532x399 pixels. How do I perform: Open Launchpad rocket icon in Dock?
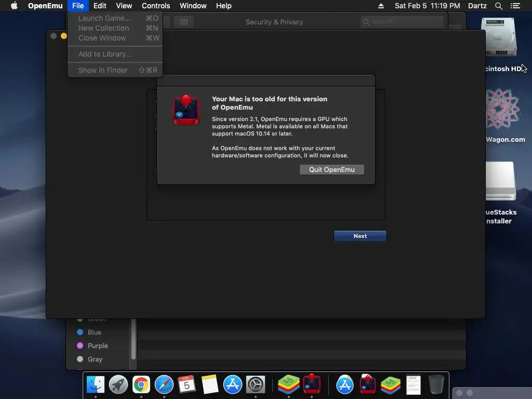[x=118, y=385]
